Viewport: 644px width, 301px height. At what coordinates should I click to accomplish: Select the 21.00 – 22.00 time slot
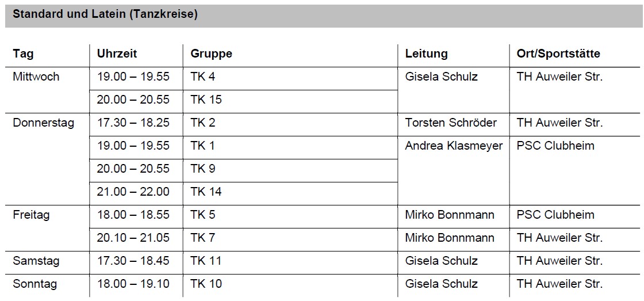(x=133, y=192)
